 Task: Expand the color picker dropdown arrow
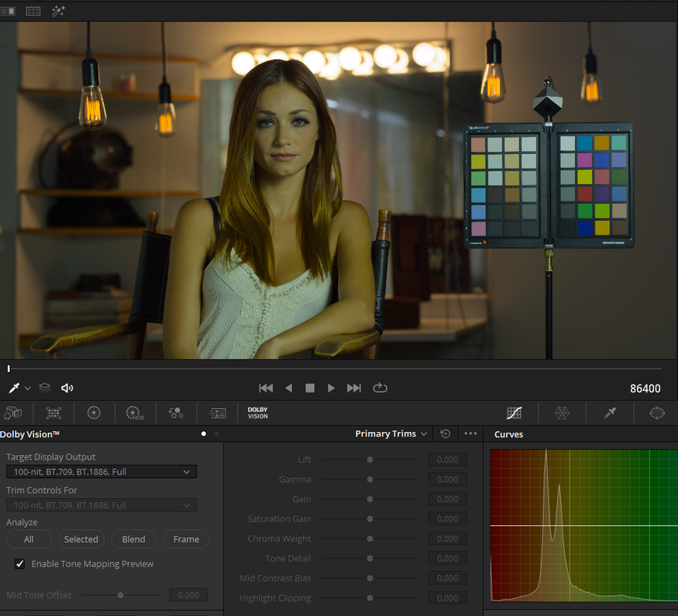28,388
